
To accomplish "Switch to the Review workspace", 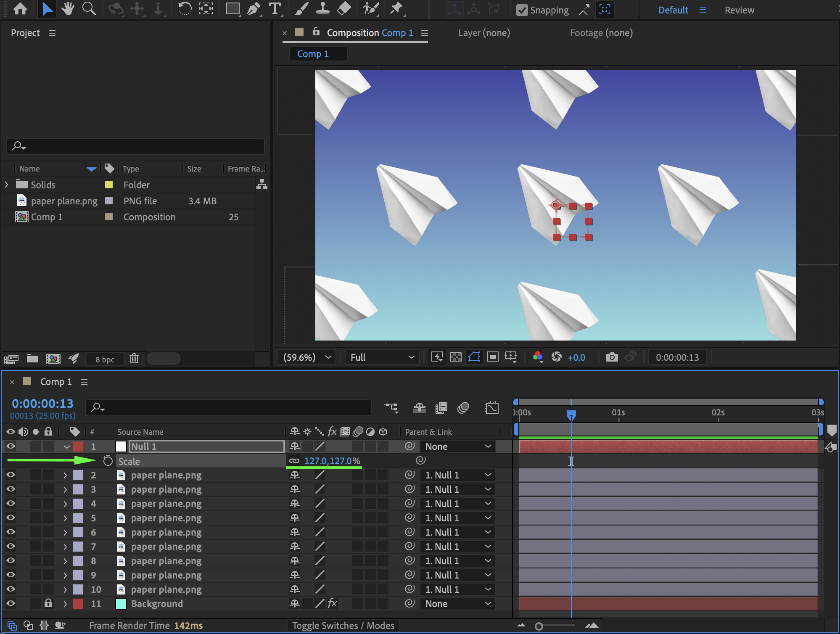I will tap(739, 10).
